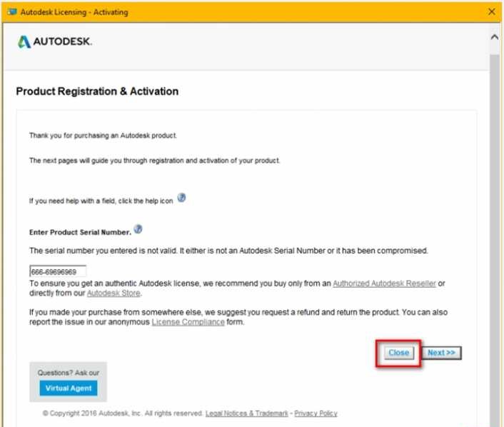This screenshot has height=427, width=504.
Task: Click the Questions? Ask our panel text
Action: [68, 373]
